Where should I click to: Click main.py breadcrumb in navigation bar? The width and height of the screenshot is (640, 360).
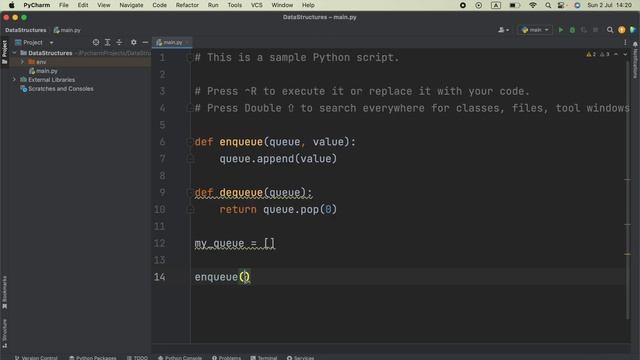pos(67,30)
